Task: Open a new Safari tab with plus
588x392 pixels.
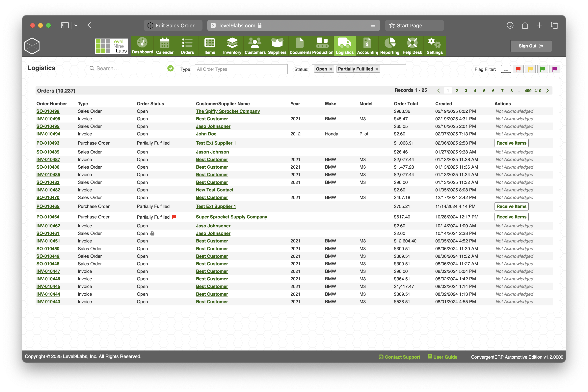Action: (x=539, y=25)
